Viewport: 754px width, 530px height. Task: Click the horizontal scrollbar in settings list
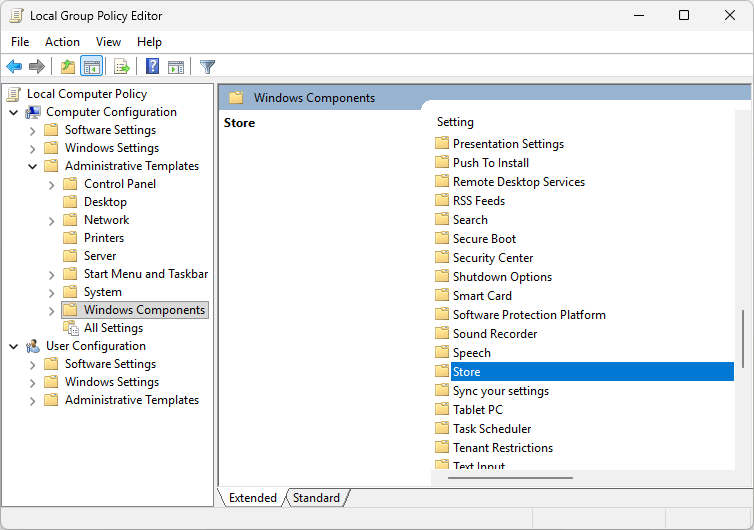coord(510,478)
